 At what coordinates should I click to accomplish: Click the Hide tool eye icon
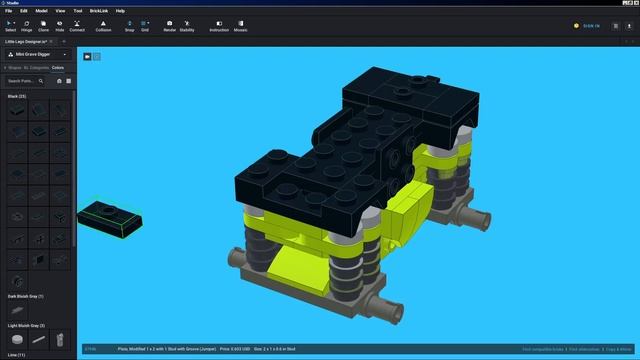(60, 24)
